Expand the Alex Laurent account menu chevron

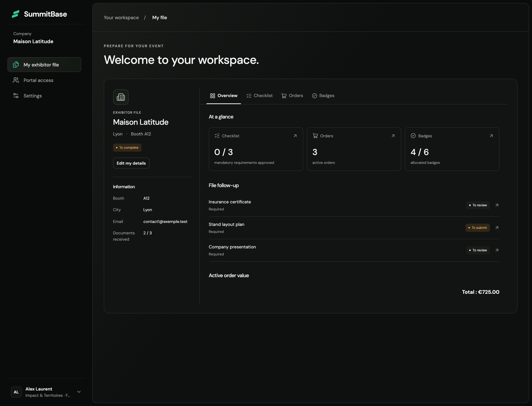click(79, 392)
